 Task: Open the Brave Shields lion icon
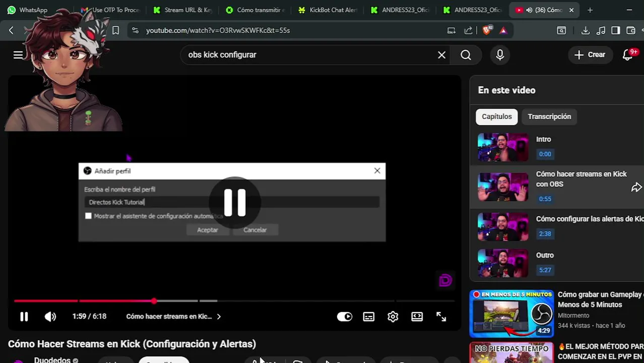tap(487, 30)
